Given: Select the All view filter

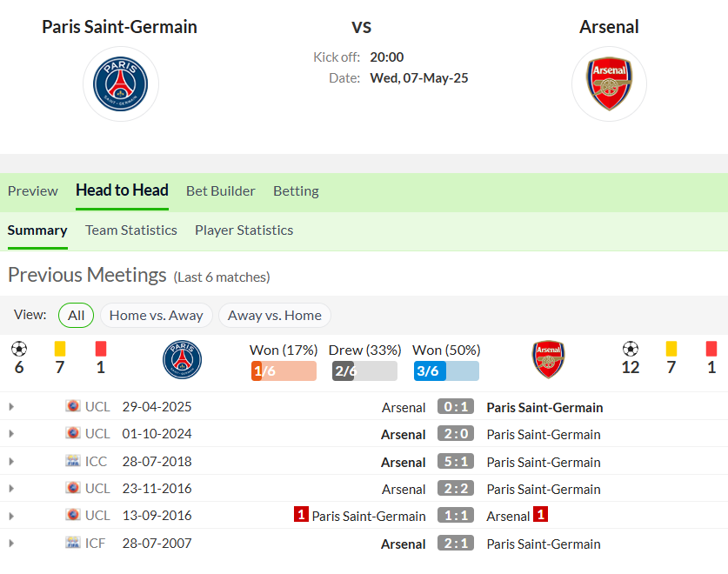Looking at the screenshot, I should tap(77, 316).
